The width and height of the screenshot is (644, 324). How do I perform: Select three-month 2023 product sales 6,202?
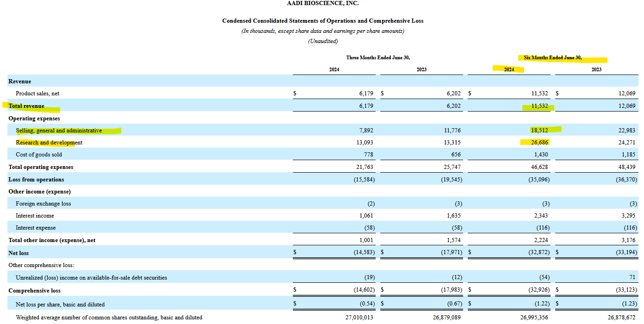[x=453, y=93]
